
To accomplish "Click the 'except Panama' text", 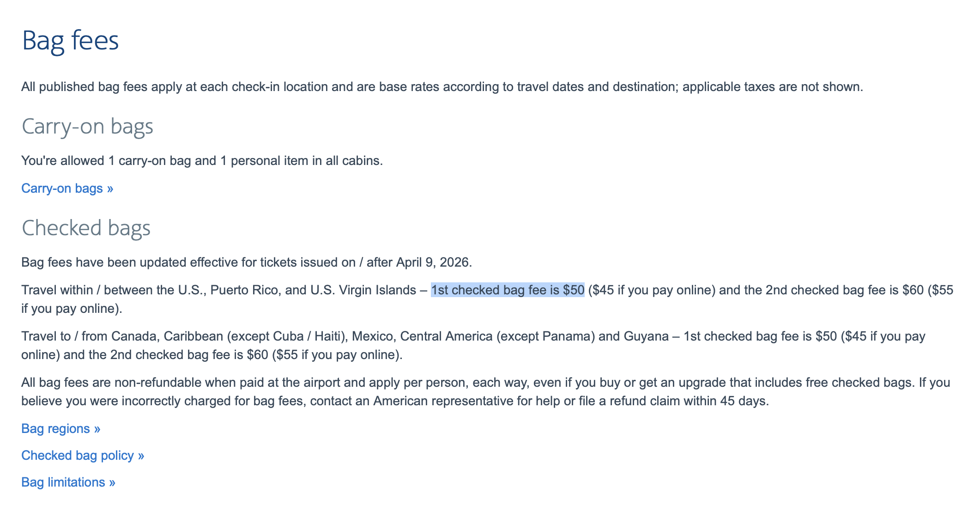I will 545,336.
